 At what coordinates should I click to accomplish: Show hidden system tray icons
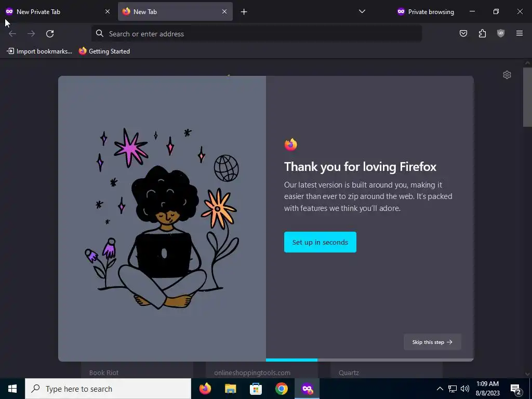tap(440, 389)
